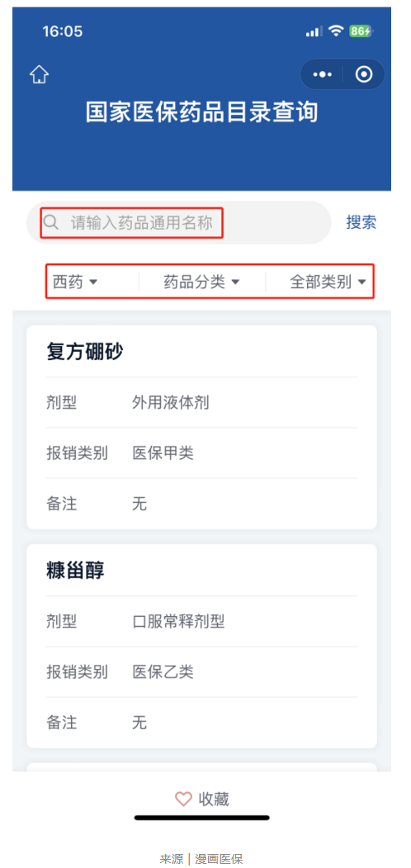Select the 医保乙类 reimbursement value
411x868 pixels.
163,672
